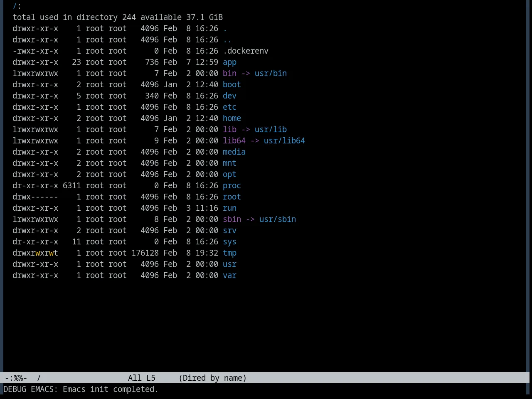Select the .dockerenv file
This screenshot has height=399, width=532.
[x=246, y=51]
